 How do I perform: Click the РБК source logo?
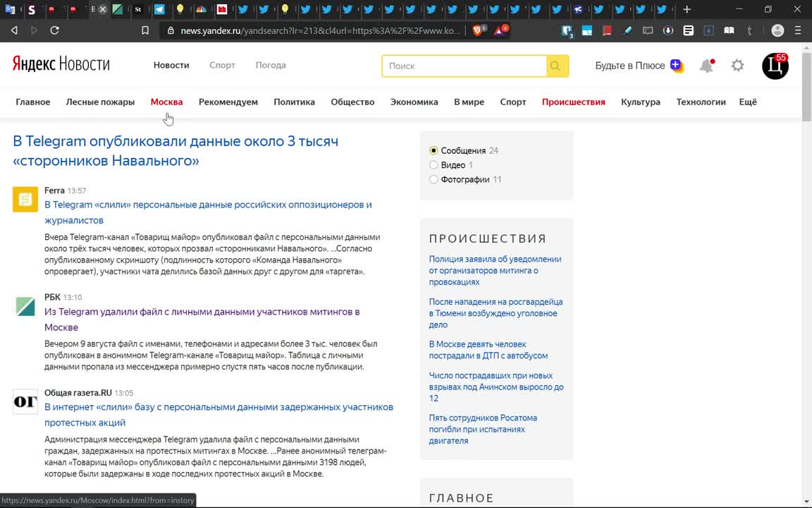pyautogui.click(x=25, y=306)
